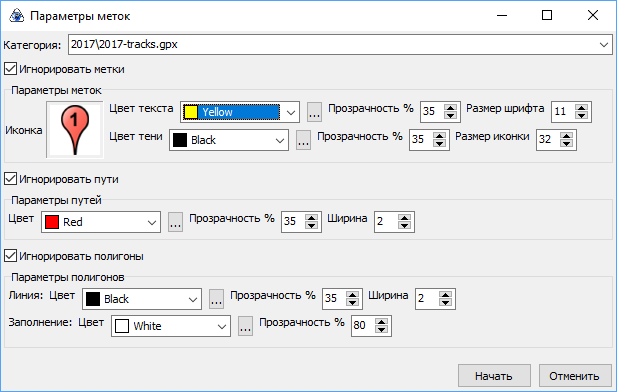Expand the Категория dropdown list

click(x=604, y=44)
